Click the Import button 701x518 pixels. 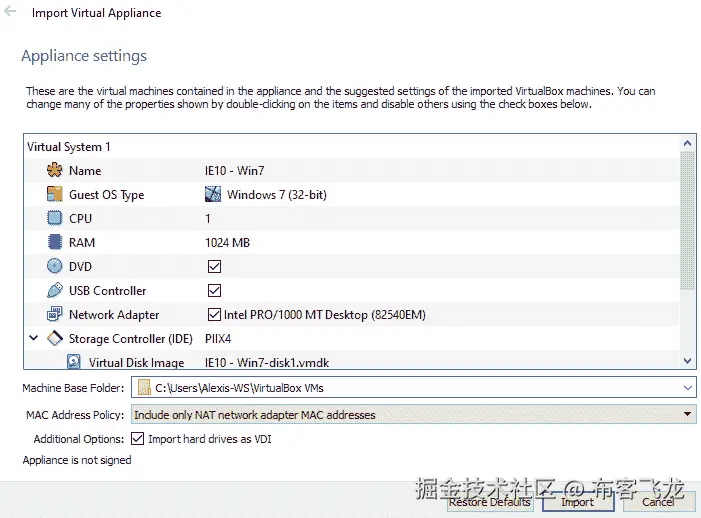coord(578,502)
